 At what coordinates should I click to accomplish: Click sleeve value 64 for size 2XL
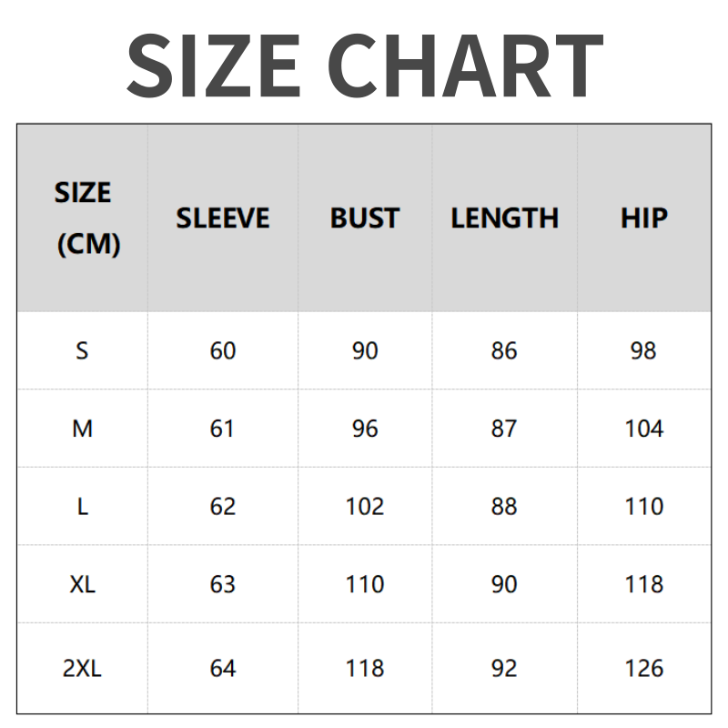[223, 669]
